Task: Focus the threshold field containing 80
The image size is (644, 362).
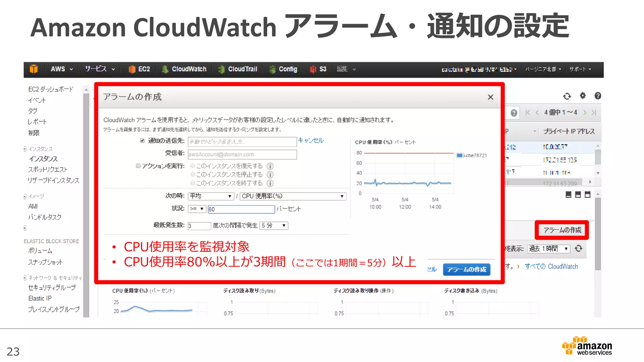Action: click(241, 209)
